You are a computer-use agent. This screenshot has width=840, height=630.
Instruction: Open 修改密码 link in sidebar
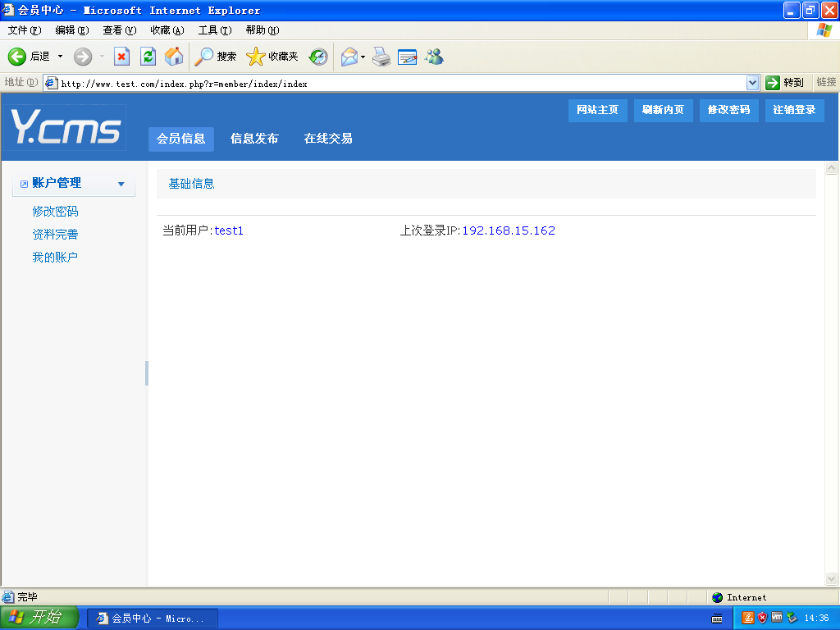click(x=55, y=212)
